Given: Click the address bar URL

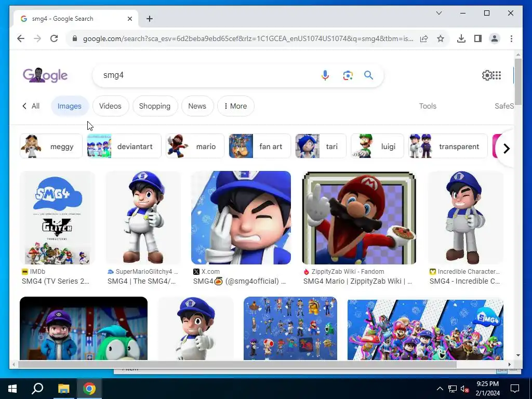Looking at the screenshot, I should pyautogui.click(x=248, y=38).
